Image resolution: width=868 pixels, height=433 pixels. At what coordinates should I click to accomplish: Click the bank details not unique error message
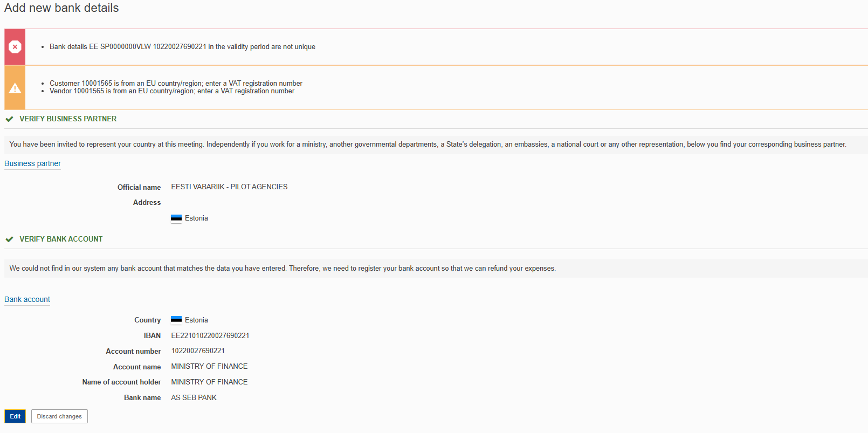pos(182,47)
